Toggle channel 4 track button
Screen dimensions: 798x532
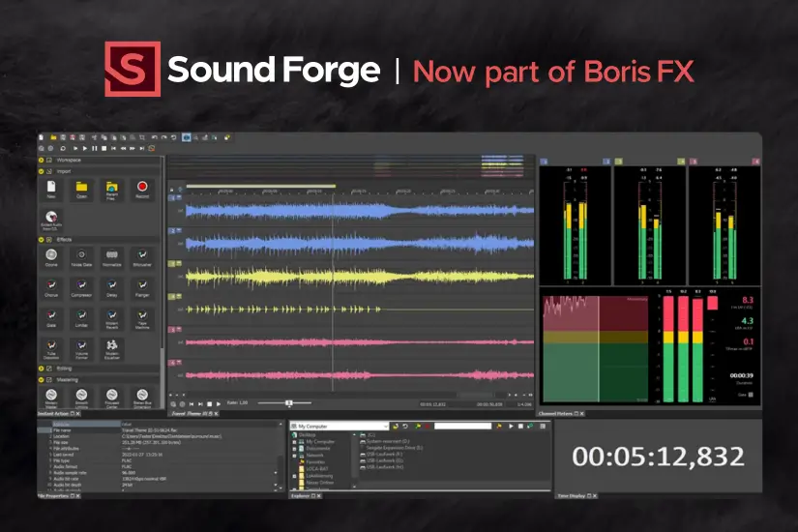click(172, 296)
